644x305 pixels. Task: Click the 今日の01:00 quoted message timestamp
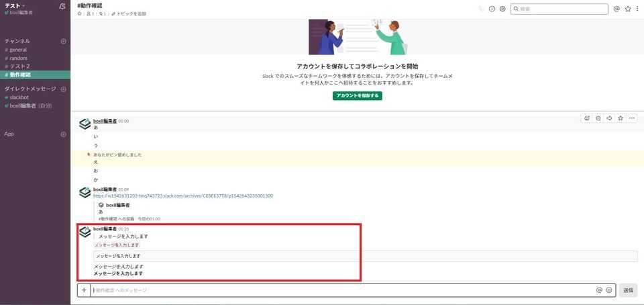click(x=150, y=219)
